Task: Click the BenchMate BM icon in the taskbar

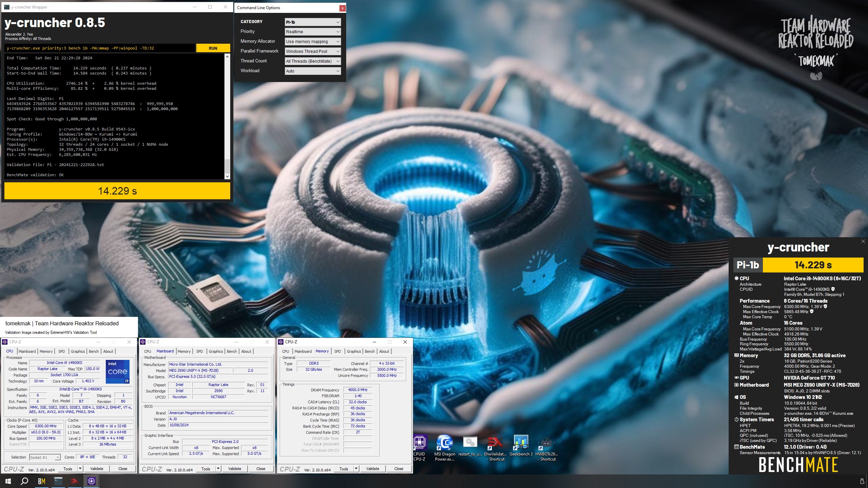Action: pyautogui.click(x=41, y=481)
